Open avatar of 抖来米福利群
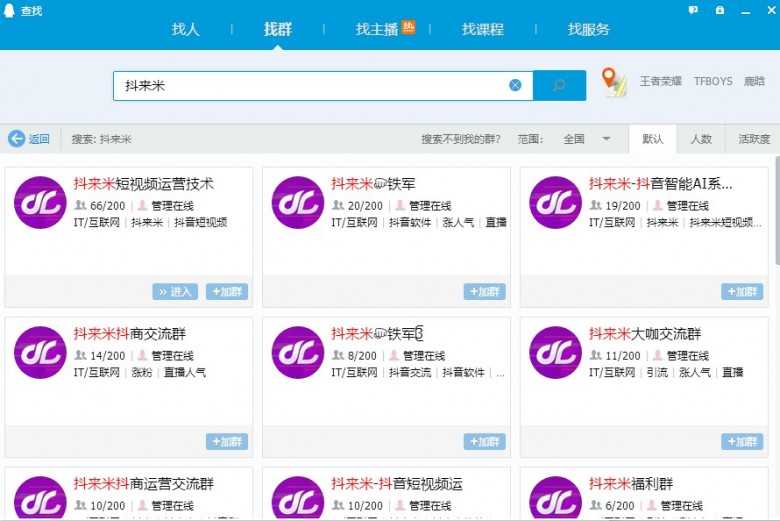Viewport: 780px width, 521px height. click(x=556, y=498)
